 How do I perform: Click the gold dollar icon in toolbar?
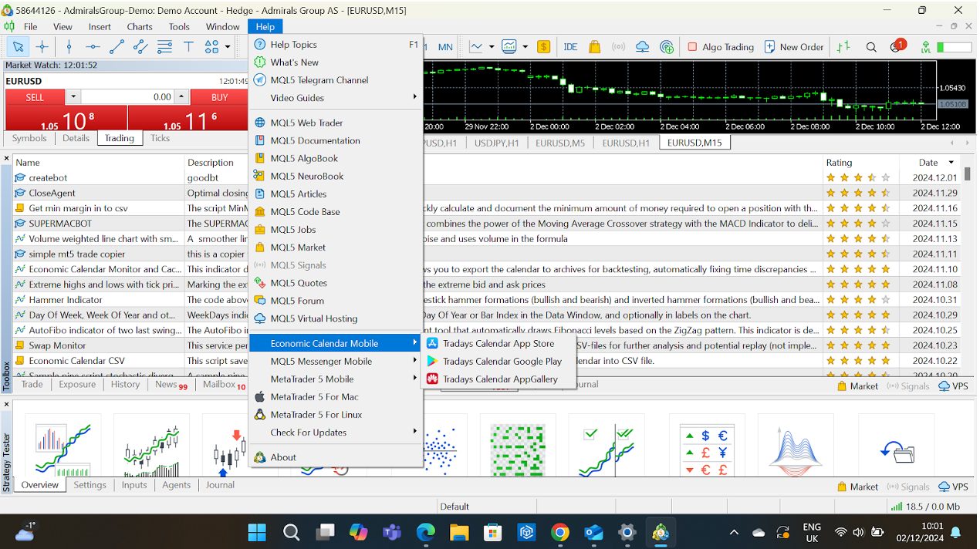(x=544, y=47)
